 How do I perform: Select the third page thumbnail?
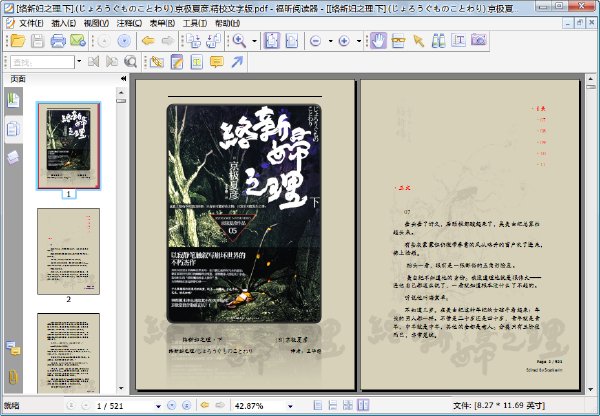click(x=68, y=353)
